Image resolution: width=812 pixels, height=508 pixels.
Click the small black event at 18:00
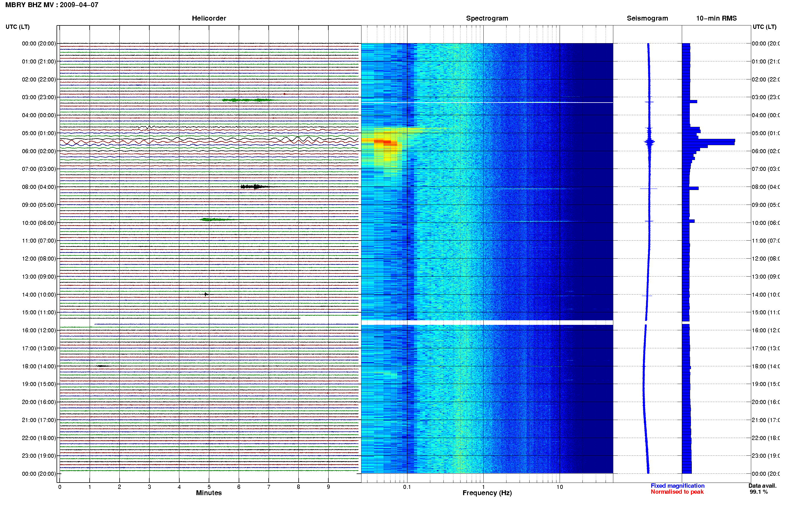tap(102, 366)
